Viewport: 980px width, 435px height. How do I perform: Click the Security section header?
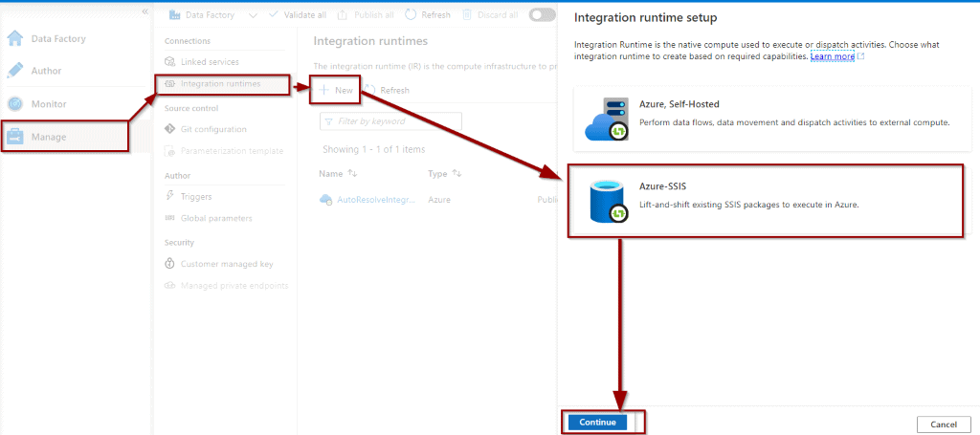tap(179, 242)
